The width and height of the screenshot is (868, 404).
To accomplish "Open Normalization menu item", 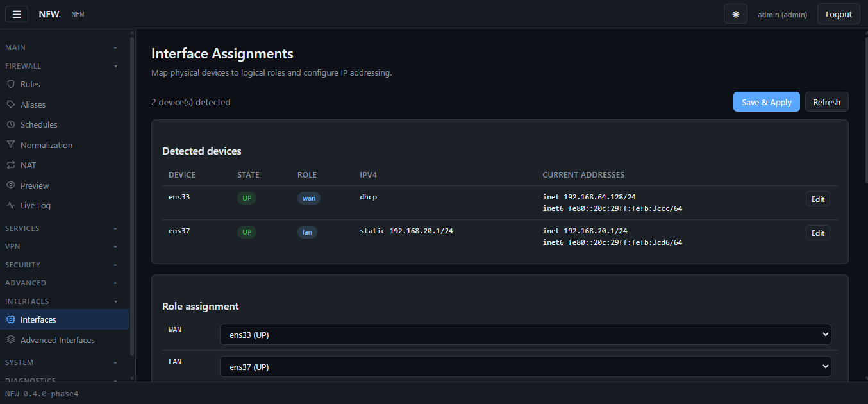I will 64,145.
